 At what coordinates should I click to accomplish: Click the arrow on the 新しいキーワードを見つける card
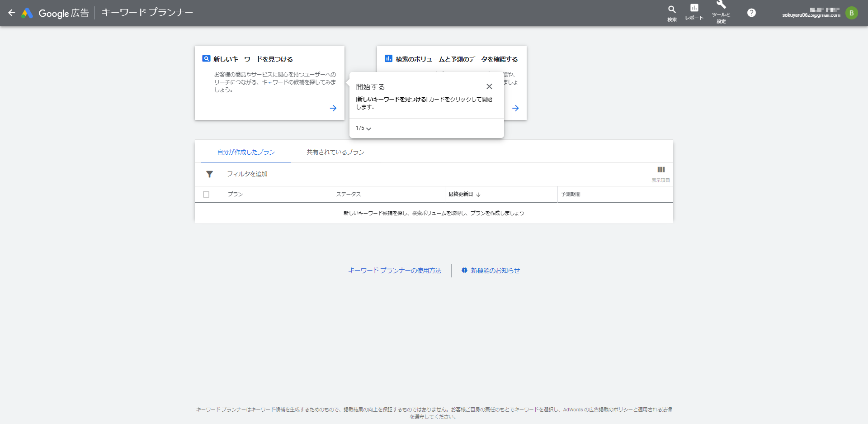pos(333,108)
